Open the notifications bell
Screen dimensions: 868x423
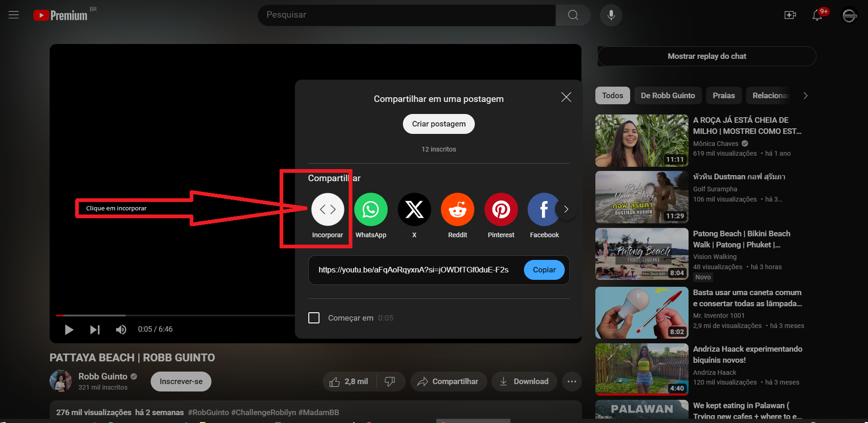(817, 15)
